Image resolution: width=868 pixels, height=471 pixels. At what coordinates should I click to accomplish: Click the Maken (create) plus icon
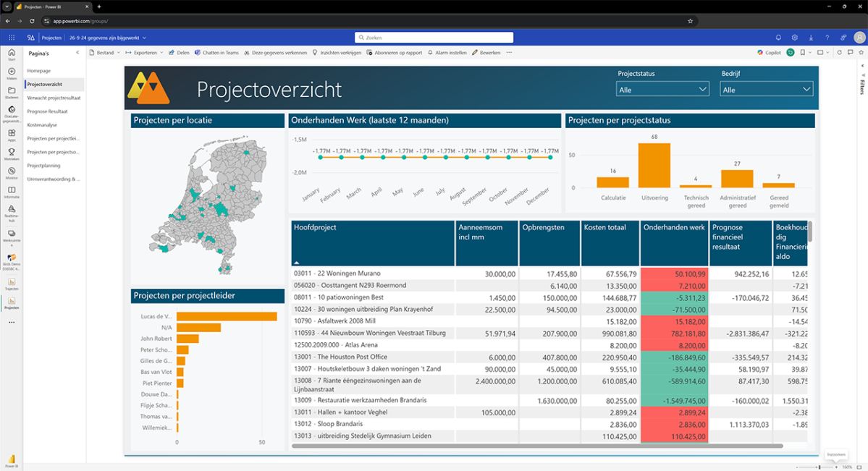(x=12, y=72)
